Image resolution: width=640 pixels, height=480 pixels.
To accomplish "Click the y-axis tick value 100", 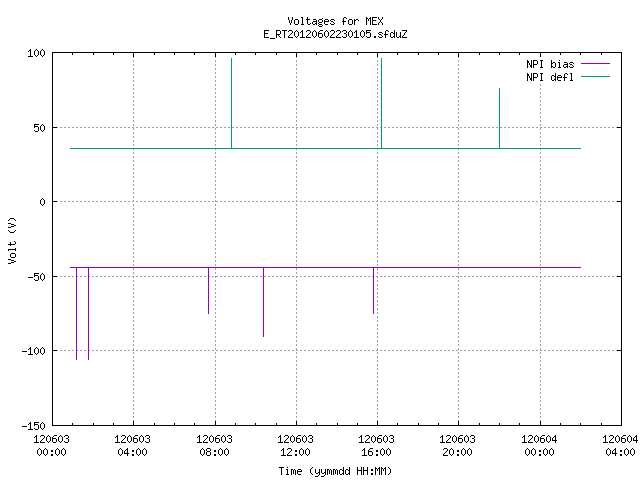I will pyautogui.click(x=36, y=53).
